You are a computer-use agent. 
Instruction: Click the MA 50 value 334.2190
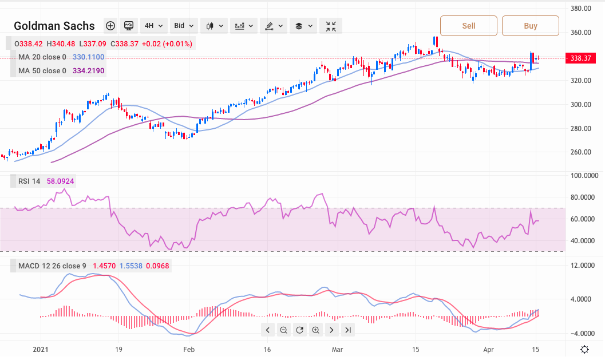(88, 71)
